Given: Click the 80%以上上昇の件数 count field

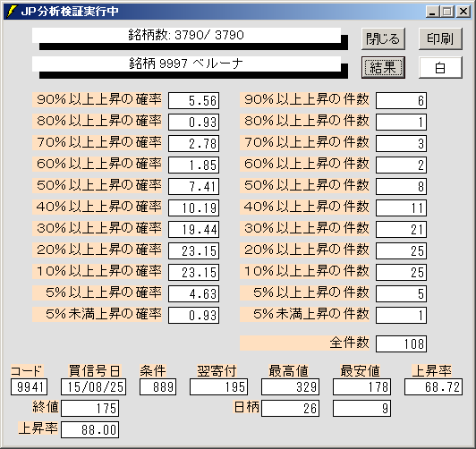Looking at the screenshot, I should coord(401,122).
